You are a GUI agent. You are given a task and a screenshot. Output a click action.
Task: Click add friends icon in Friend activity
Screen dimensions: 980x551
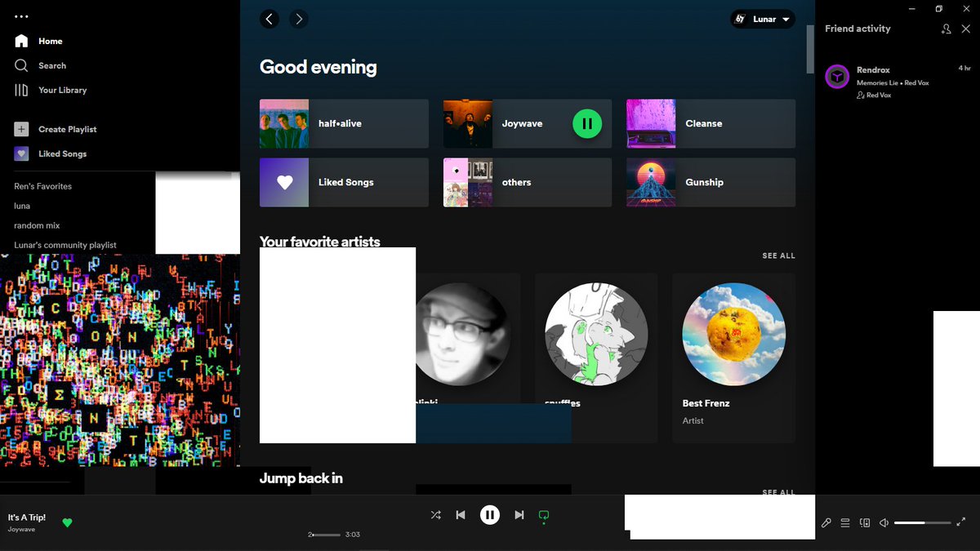click(x=946, y=29)
